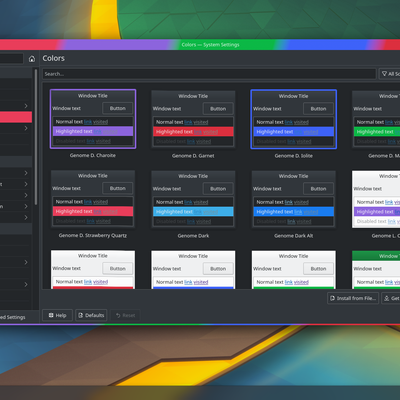This screenshot has width=400, height=400.
Task: Open the red highlighted sidebar entry
Action: 16,117
